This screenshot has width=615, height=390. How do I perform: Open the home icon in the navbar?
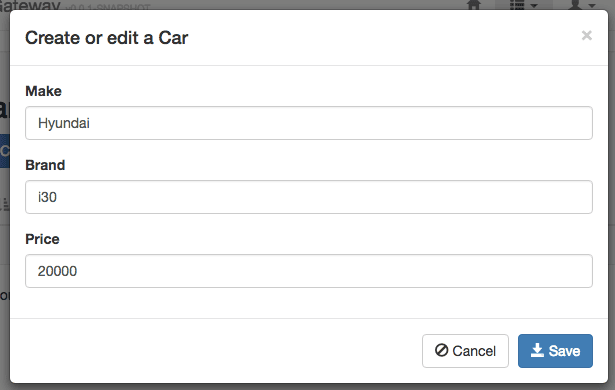pyautogui.click(x=474, y=5)
